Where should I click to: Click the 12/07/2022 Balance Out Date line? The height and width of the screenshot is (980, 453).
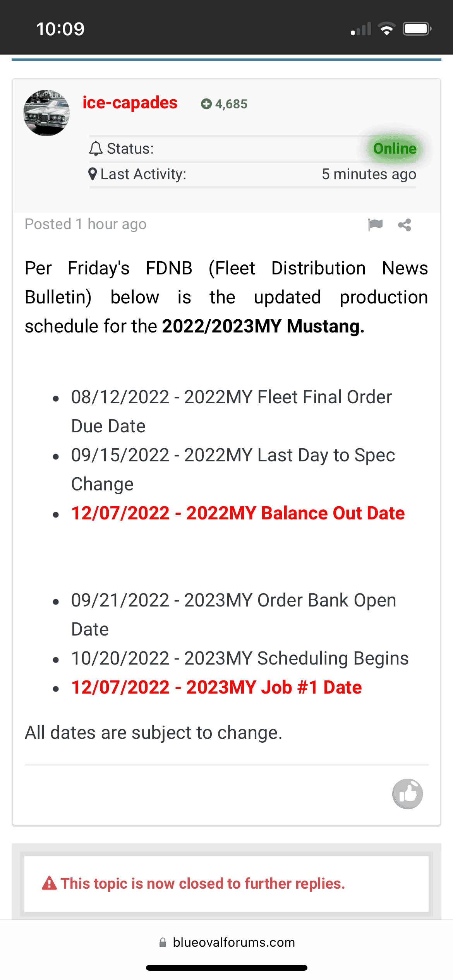pos(238,513)
